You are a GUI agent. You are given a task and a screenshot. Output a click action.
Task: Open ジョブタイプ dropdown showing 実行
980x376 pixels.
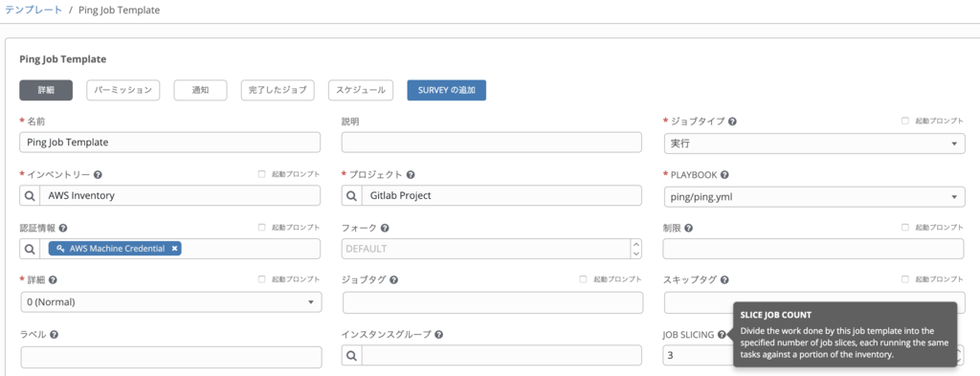[x=813, y=143]
